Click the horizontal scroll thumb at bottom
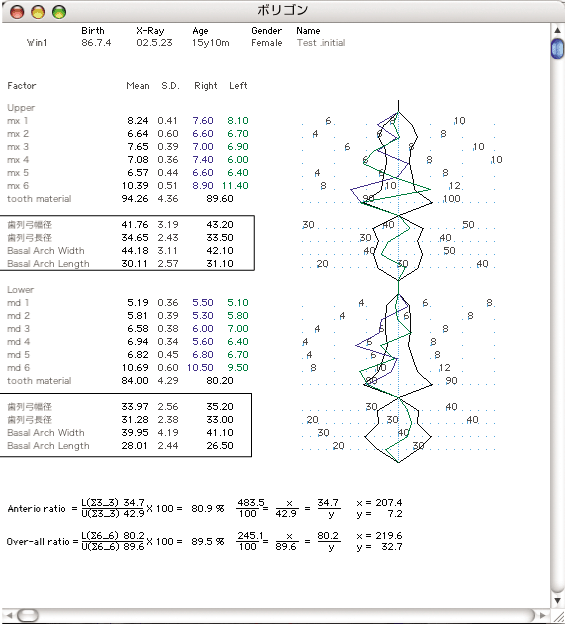The image size is (565, 624). pos(28,615)
